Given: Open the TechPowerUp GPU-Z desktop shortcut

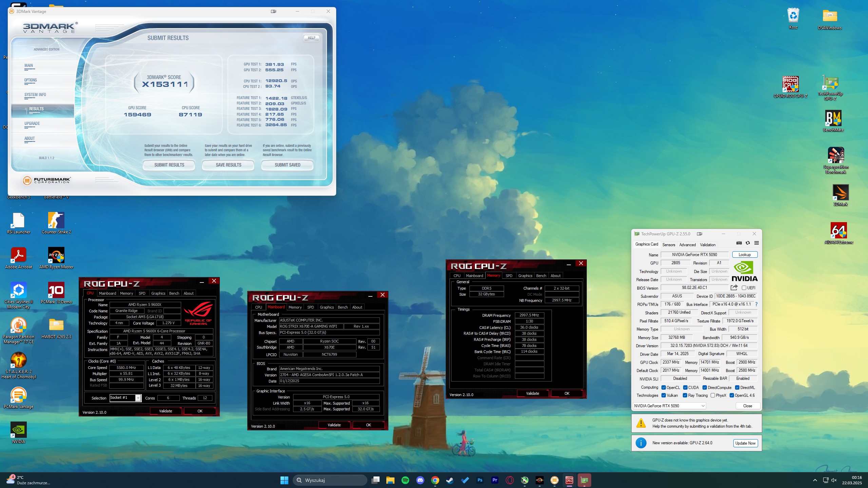Looking at the screenshot, I should 830,88.
